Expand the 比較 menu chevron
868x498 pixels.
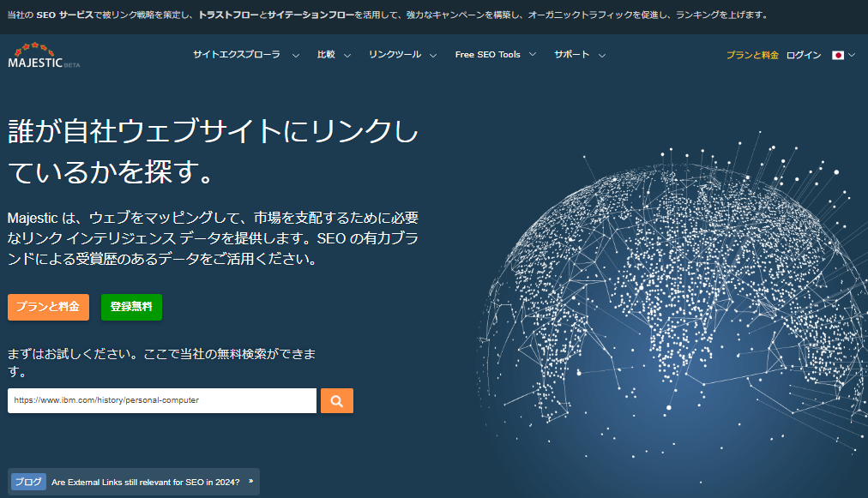click(347, 56)
